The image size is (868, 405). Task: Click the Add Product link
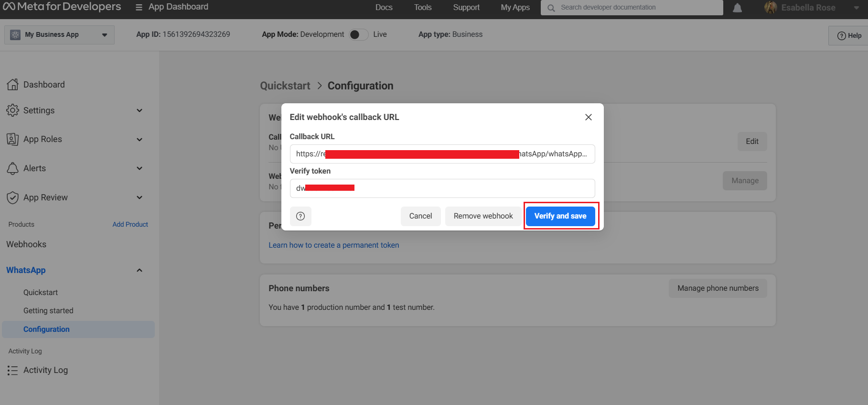[130, 224]
